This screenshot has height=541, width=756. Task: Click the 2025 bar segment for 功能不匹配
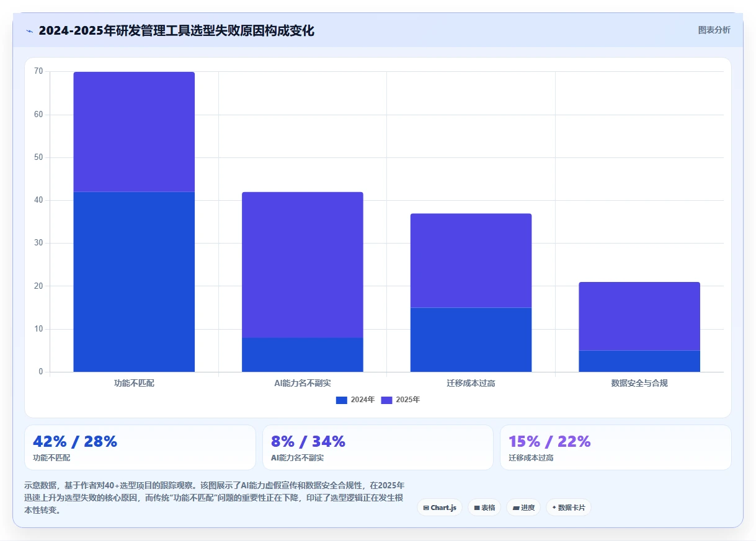click(x=134, y=132)
